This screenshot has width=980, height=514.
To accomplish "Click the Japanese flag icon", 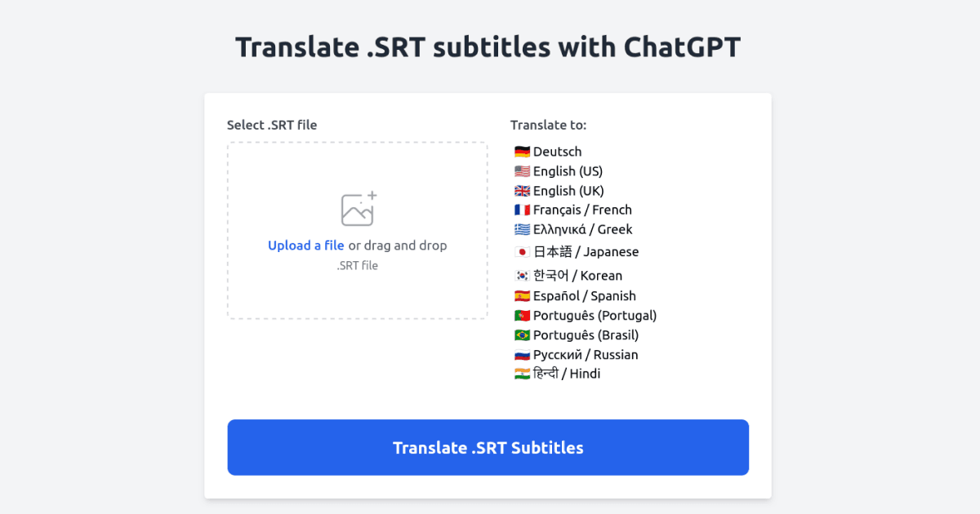I will (x=523, y=252).
